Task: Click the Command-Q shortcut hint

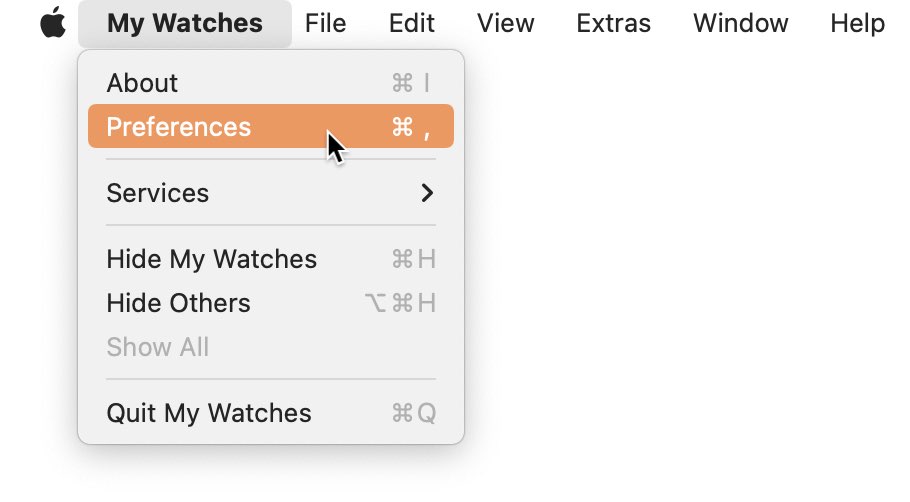Action: (x=414, y=413)
